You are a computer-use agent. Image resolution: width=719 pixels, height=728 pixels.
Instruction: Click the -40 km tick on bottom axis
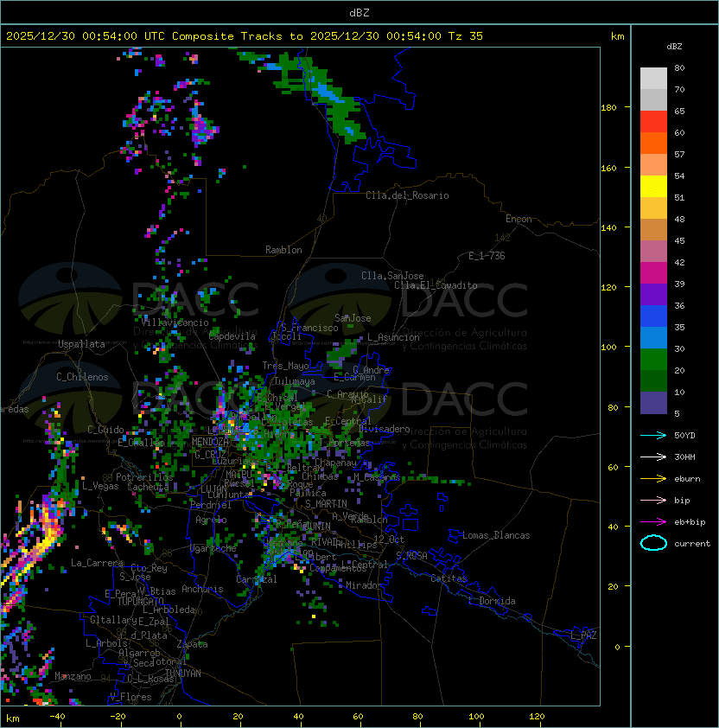pos(57,717)
